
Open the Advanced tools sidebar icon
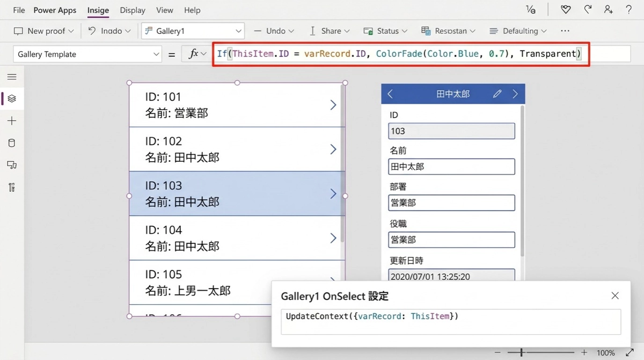tap(12, 187)
